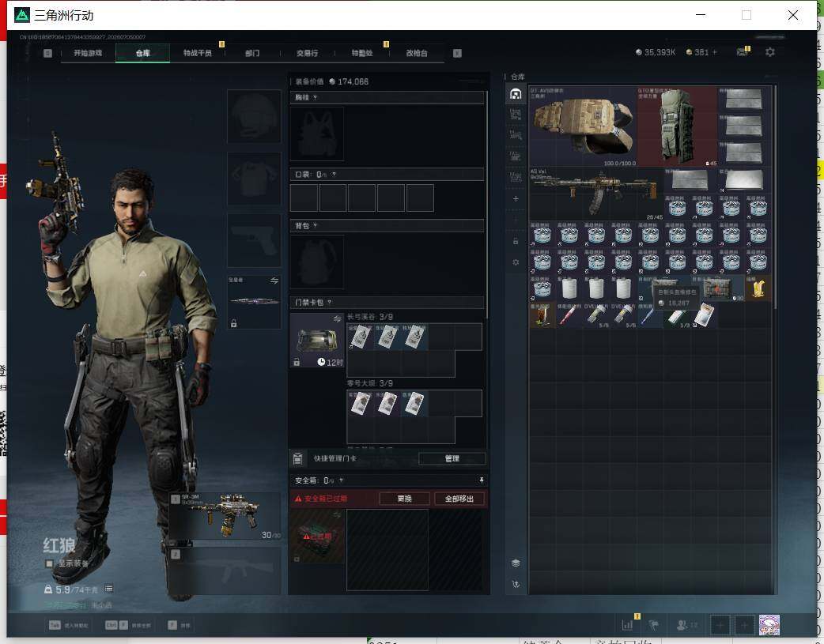
Task: Switch to the 改枪台 tab
Action: (416, 53)
